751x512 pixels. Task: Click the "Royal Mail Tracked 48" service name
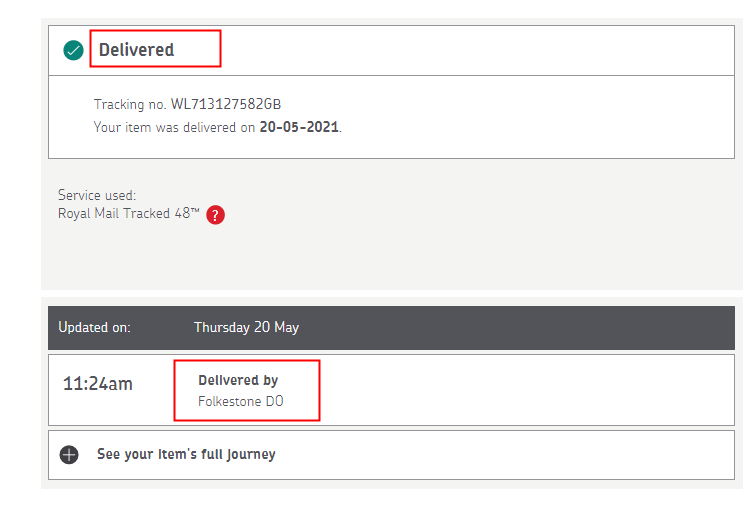122,214
